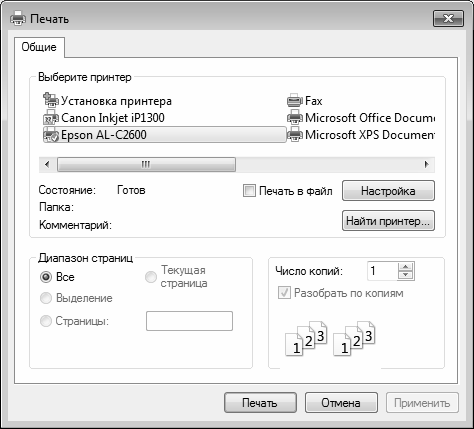Click right arrow of printer list scrollbar

coord(426,164)
